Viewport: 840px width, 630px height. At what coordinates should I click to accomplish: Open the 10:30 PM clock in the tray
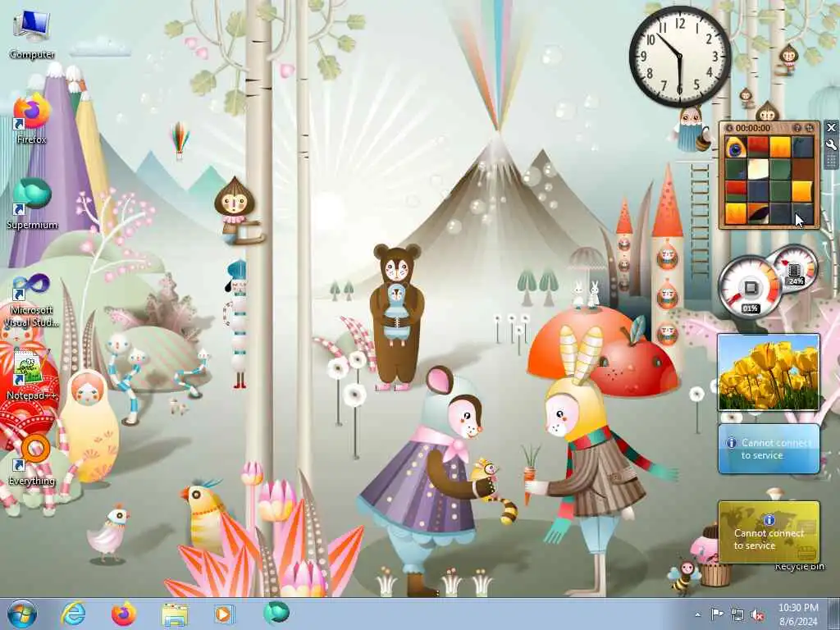click(798, 614)
